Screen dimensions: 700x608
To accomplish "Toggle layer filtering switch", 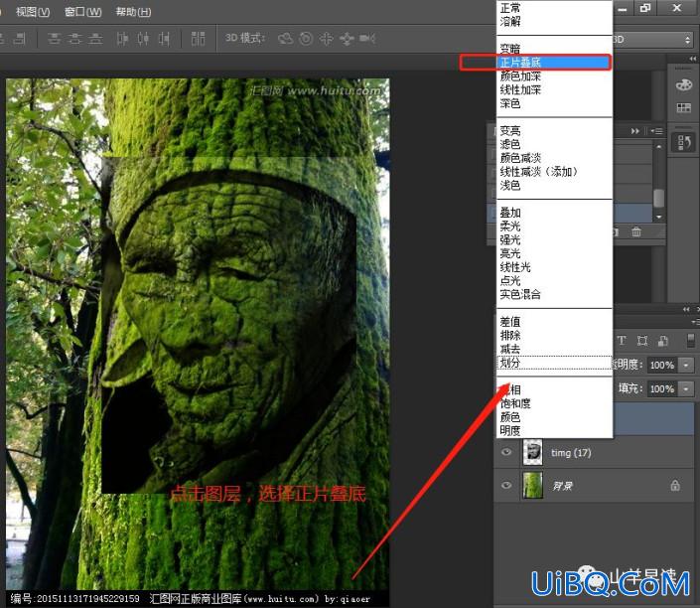I will point(690,341).
